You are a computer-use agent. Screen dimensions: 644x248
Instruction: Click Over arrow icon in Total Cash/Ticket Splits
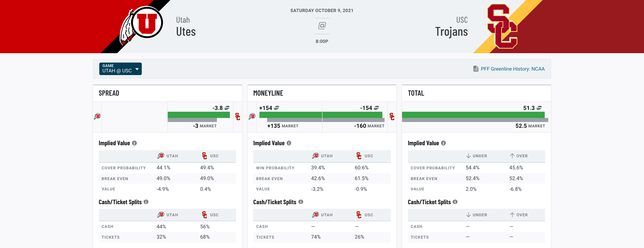(x=512, y=215)
